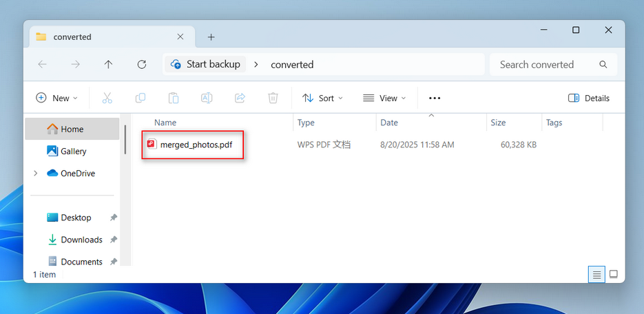Click the Share icon in toolbar
This screenshot has height=314, width=644.
tap(240, 98)
